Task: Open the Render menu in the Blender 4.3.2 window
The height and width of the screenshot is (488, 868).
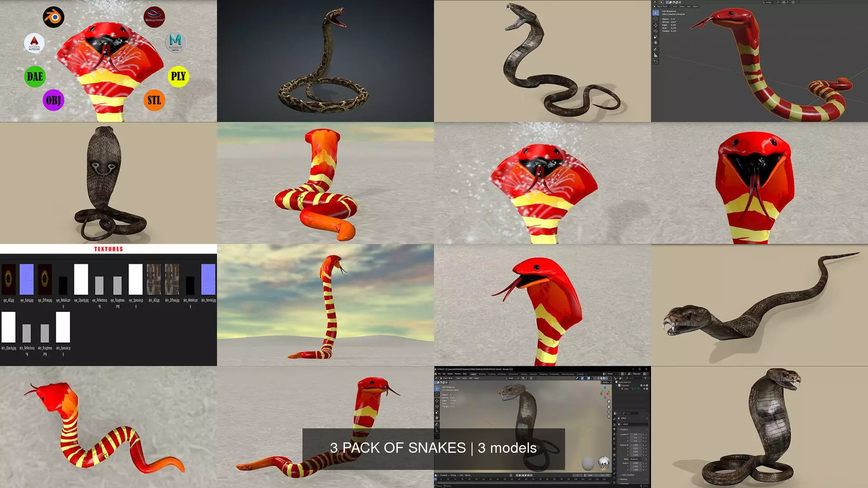Action: pyautogui.click(x=450, y=374)
